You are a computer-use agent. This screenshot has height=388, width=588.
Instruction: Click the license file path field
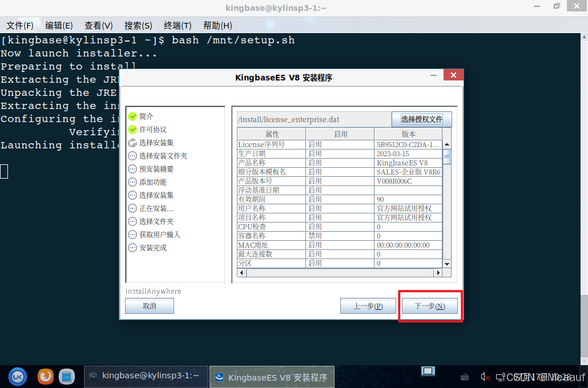point(314,119)
